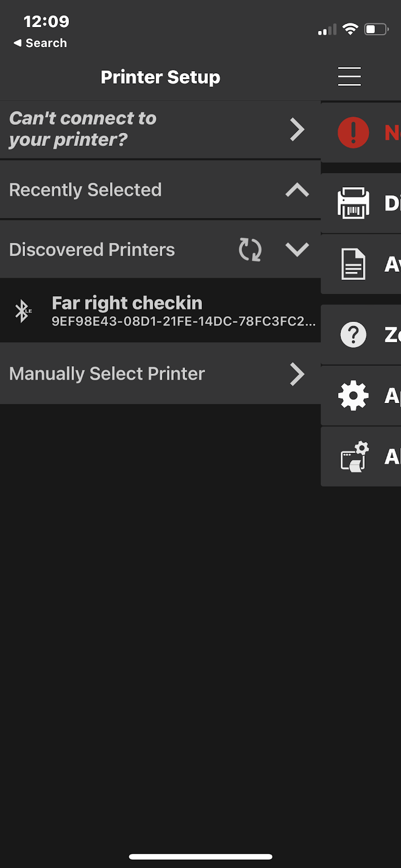Image resolution: width=401 pixels, height=868 pixels.
Task: Open the Manually Select Printer chevron
Action: point(297,374)
